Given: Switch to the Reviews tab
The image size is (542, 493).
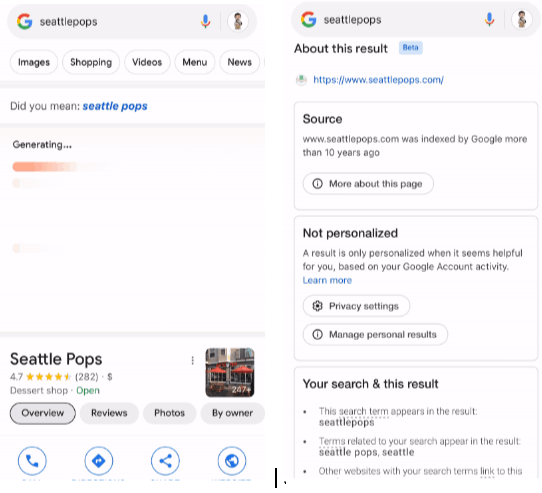Looking at the screenshot, I should (x=109, y=413).
